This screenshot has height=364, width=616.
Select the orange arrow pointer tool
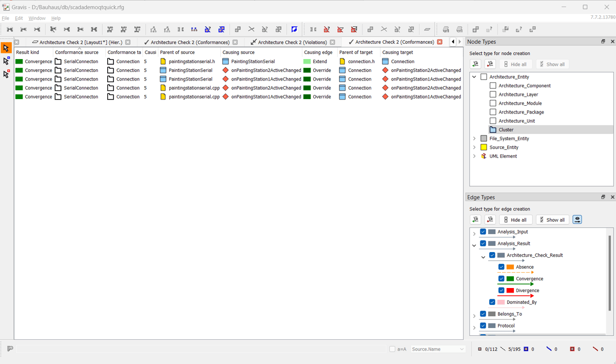(6, 48)
